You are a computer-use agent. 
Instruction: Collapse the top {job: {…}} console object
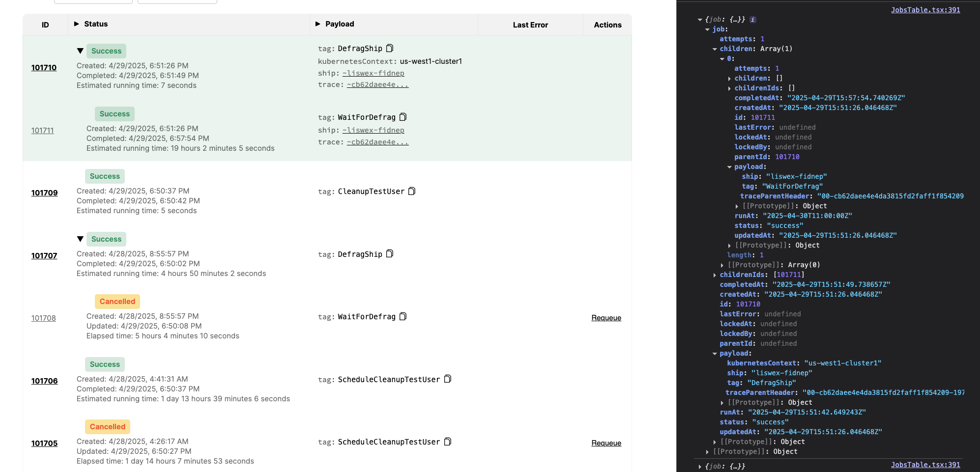tap(700, 20)
